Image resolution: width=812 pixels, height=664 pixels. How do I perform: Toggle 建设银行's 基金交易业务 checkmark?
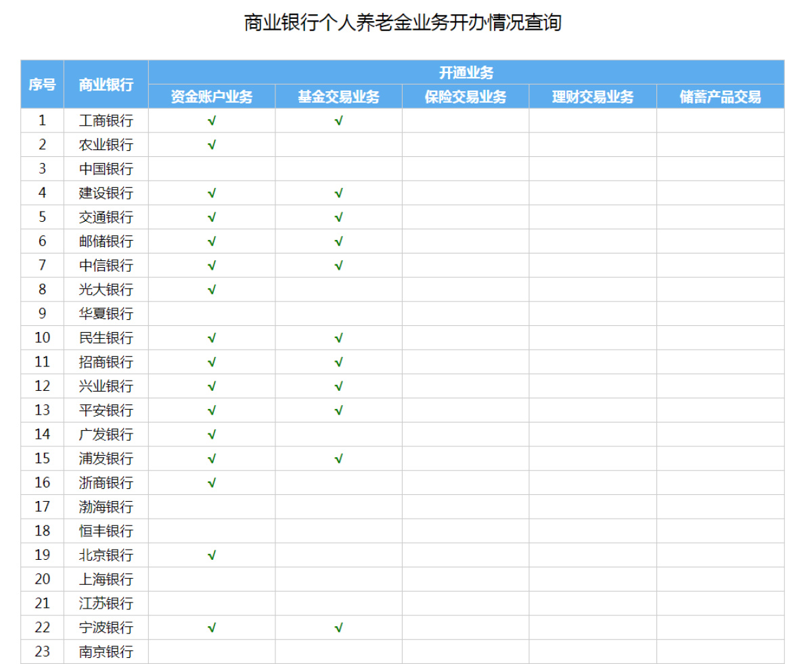point(339,193)
